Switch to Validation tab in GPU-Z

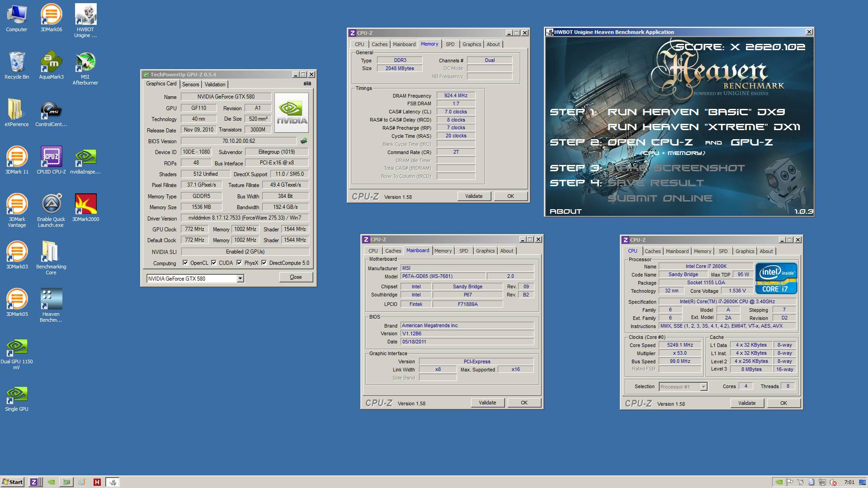215,84
